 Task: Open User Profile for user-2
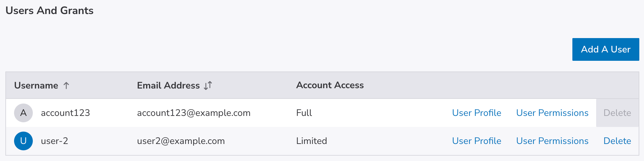click(x=477, y=141)
